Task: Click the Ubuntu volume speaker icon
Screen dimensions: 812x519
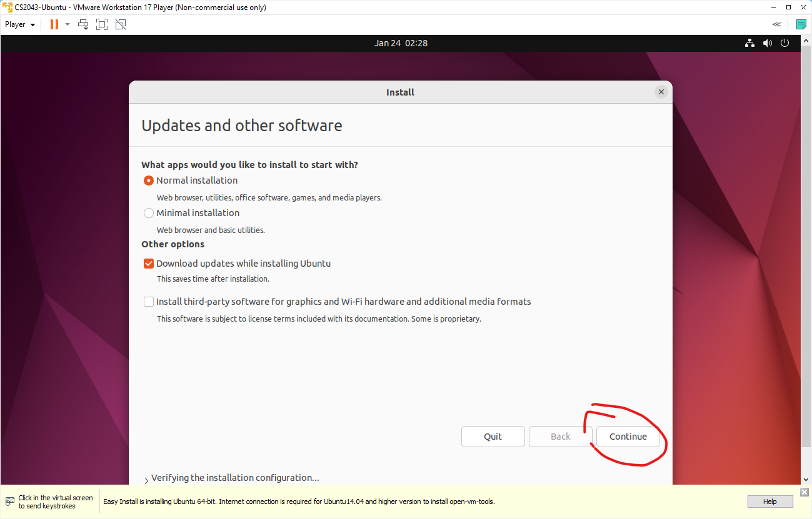Action: 768,43
